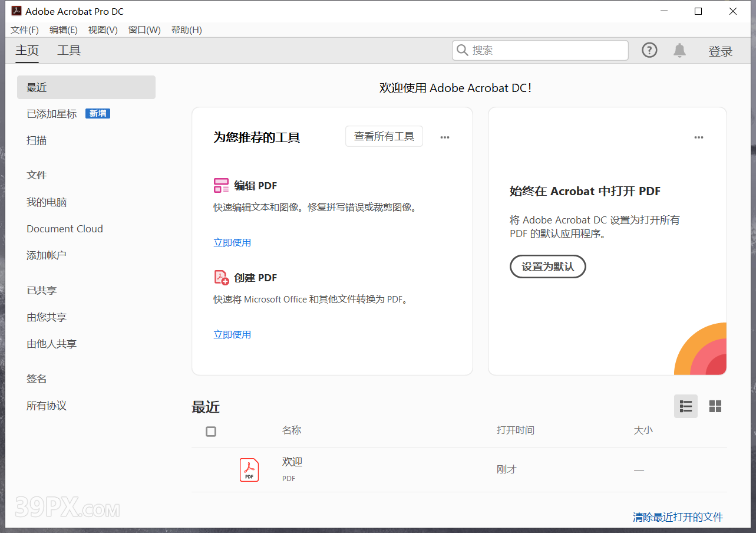Viewport: 756px width, 533px height.
Task: Select 已添加星标 in the sidebar
Action: pos(52,114)
